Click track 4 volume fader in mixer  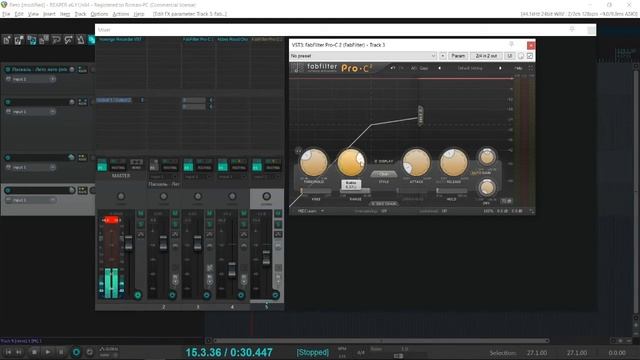(x=232, y=270)
